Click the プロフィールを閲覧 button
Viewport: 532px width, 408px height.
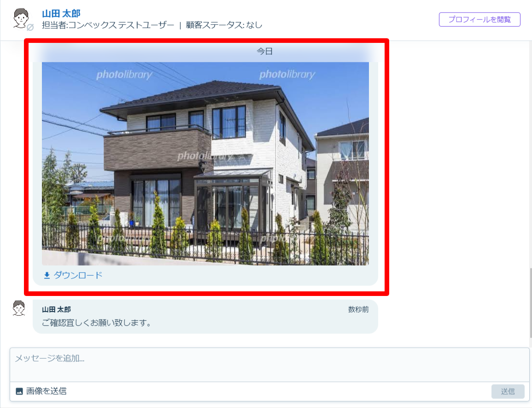[x=479, y=19]
